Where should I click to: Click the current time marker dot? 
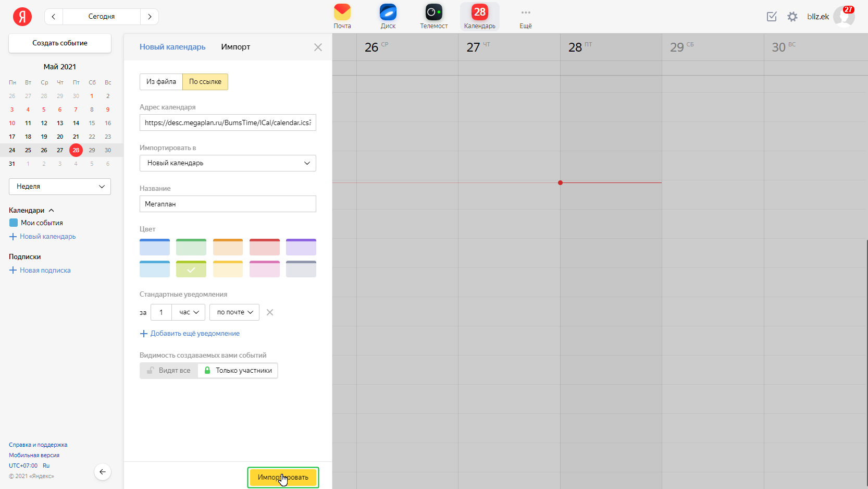[560, 183]
